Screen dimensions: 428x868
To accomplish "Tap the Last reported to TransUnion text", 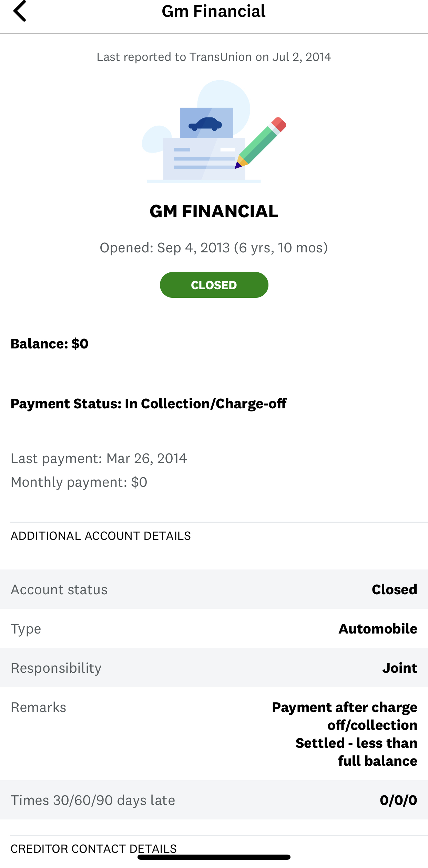I will coord(214,57).
